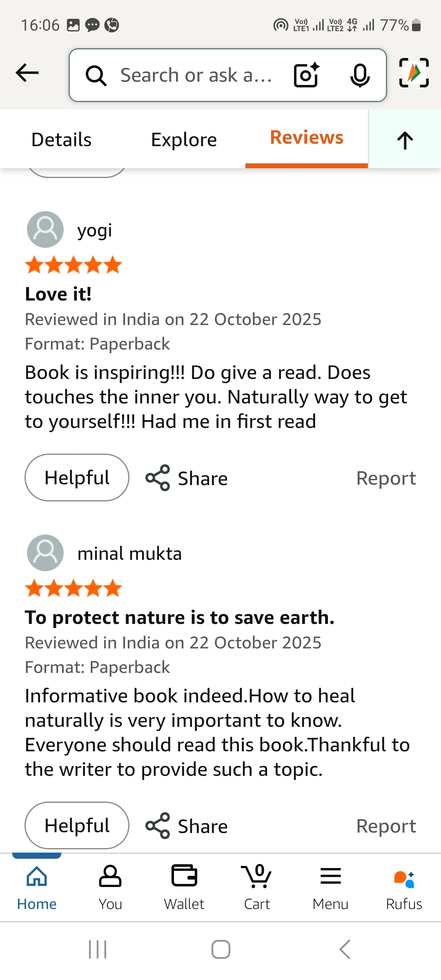Open camera lens search icon

tap(307, 75)
